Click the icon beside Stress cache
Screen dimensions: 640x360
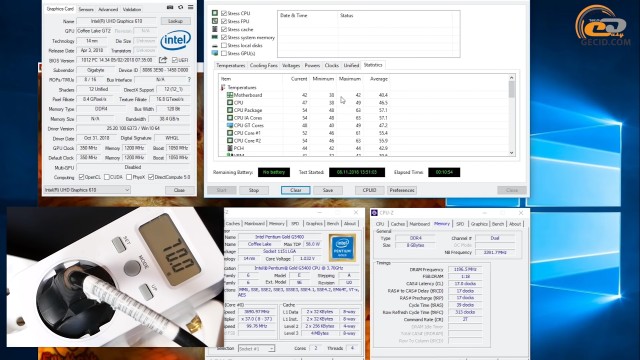[x=215, y=29]
